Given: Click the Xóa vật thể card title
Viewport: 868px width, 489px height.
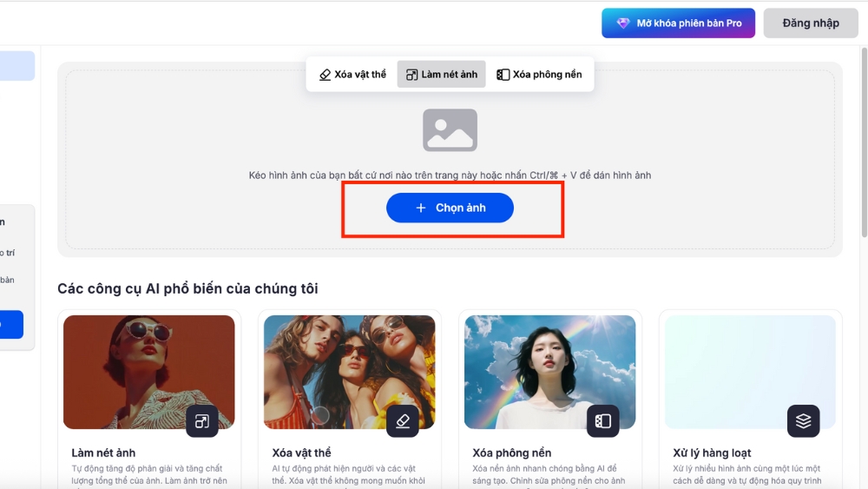Looking at the screenshot, I should click(301, 453).
